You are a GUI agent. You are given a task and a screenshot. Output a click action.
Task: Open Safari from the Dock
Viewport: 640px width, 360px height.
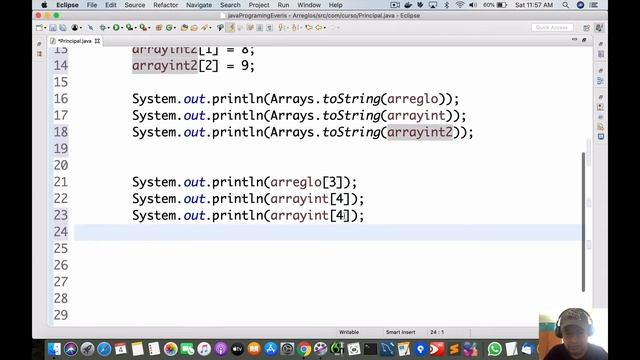[104, 349]
